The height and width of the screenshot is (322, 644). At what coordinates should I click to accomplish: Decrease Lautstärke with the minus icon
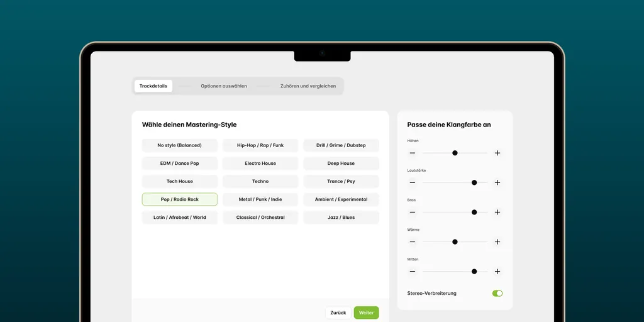click(x=413, y=182)
